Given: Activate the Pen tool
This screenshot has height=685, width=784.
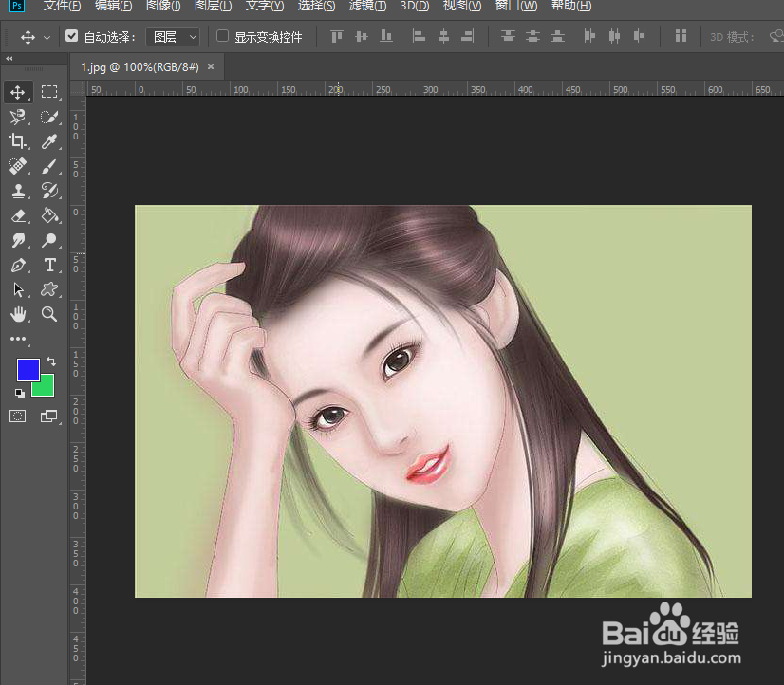Looking at the screenshot, I should (18, 265).
